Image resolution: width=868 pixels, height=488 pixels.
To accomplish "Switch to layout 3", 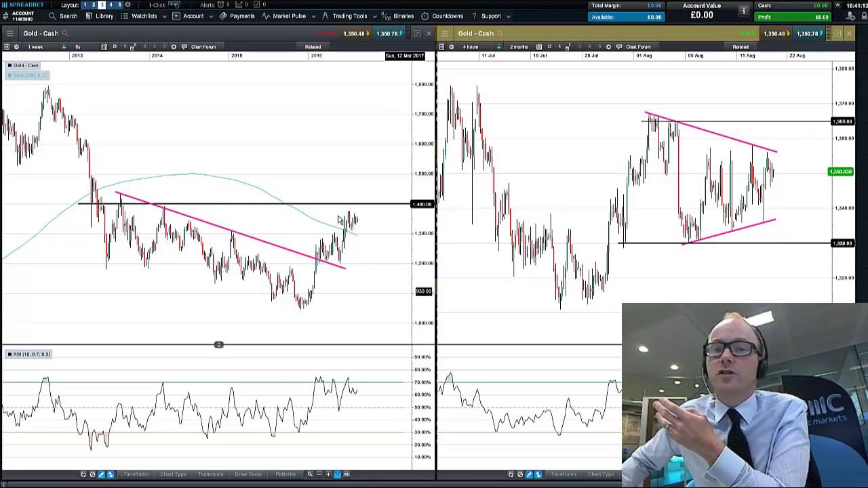I will click(x=102, y=5).
